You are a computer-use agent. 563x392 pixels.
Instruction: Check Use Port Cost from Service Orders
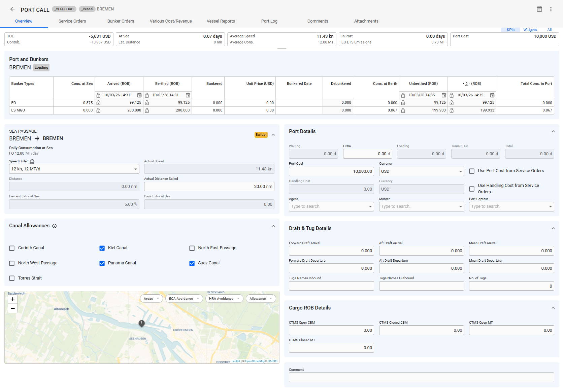[x=472, y=171]
